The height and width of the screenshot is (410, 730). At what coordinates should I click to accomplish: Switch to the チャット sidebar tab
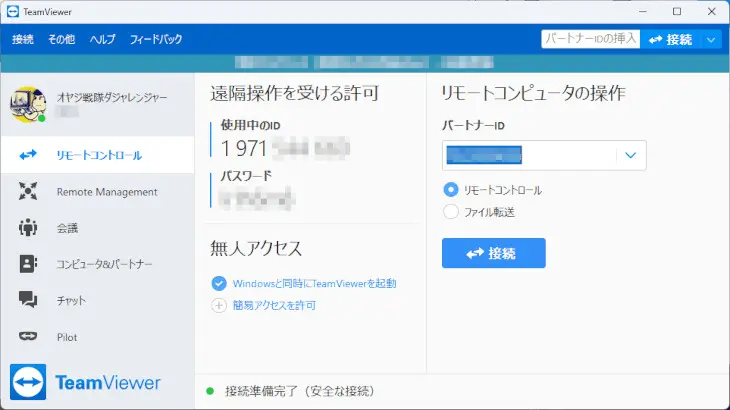[97, 300]
